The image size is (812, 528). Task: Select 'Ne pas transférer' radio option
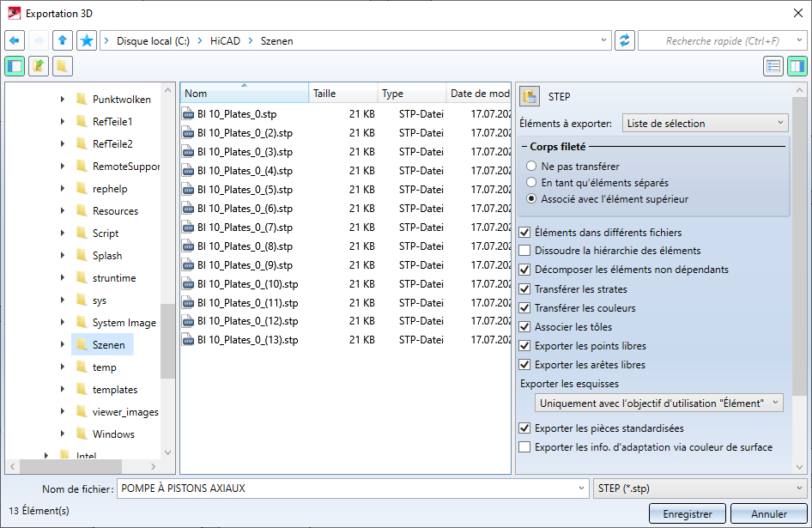click(532, 167)
